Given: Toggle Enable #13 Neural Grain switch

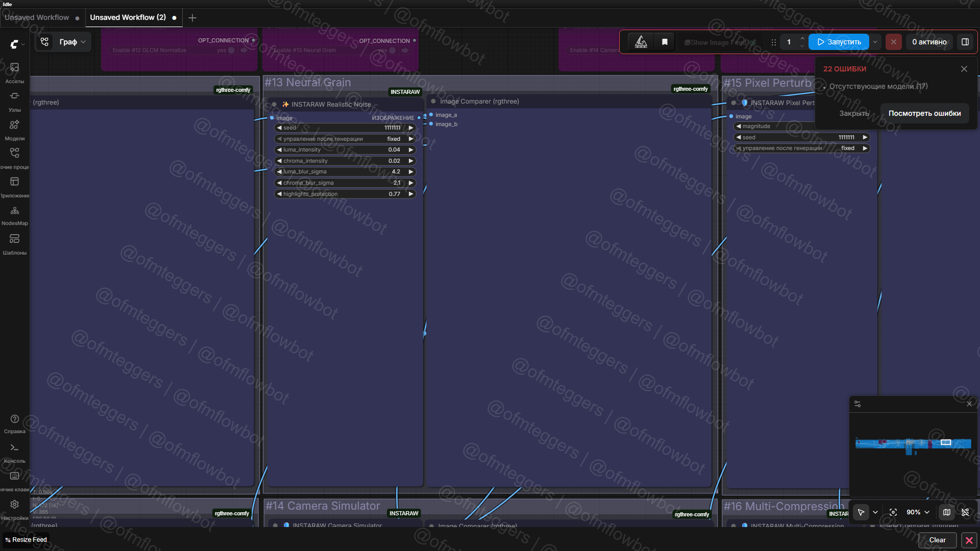Looking at the screenshot, I should pos(392,50).
